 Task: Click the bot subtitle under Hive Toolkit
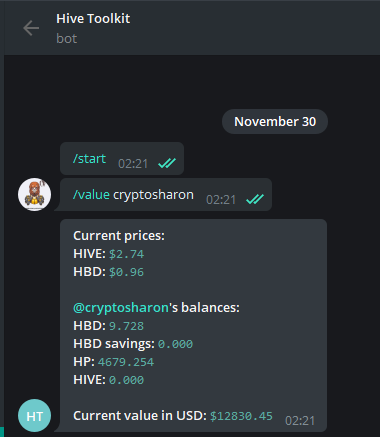coord(67,39)
